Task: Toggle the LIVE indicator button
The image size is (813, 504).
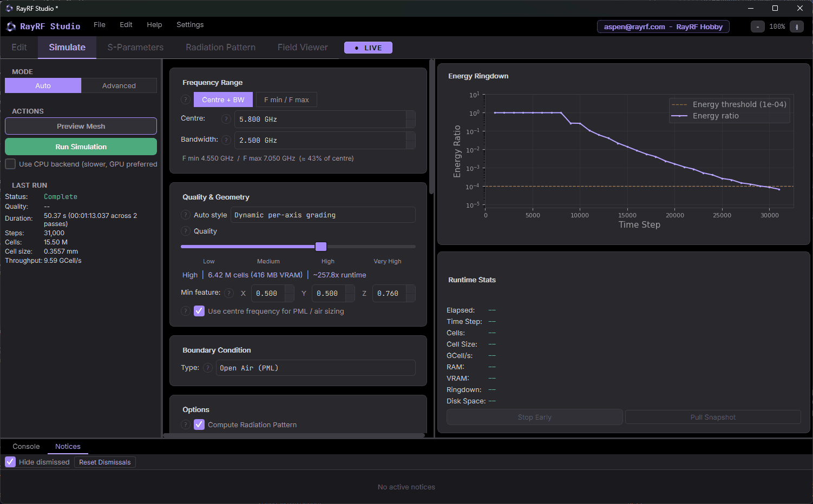Action: tap(368, 48)
